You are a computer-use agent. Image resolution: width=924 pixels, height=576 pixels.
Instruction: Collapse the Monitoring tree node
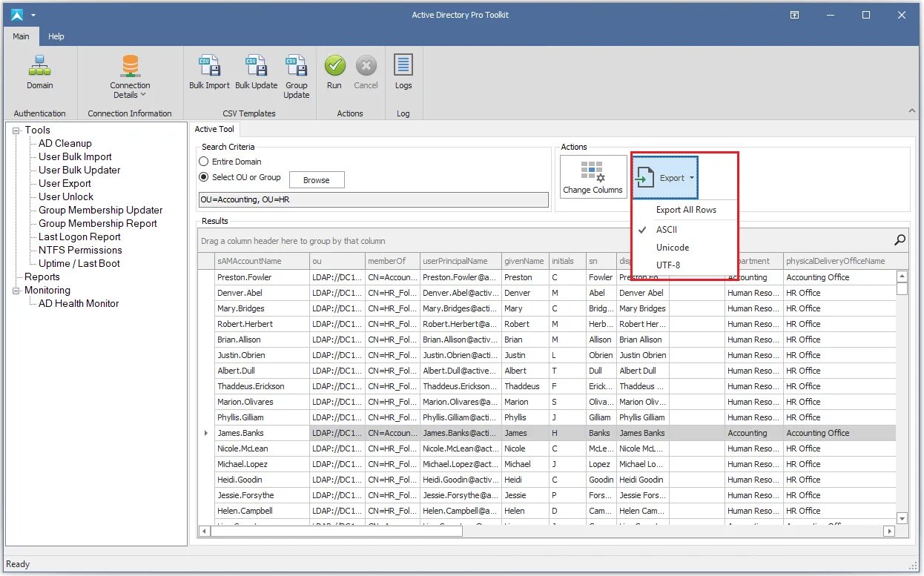[16, 291]
